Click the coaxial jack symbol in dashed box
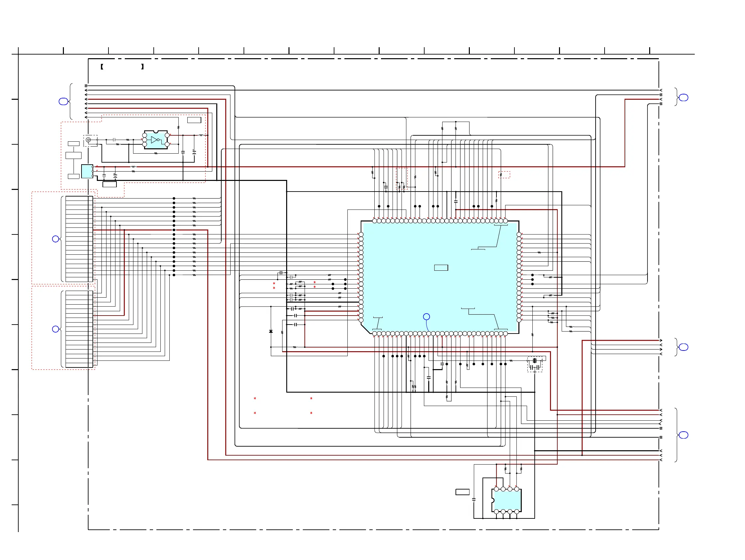The height and width of the screenshot is (560, 745). point(88,140)
